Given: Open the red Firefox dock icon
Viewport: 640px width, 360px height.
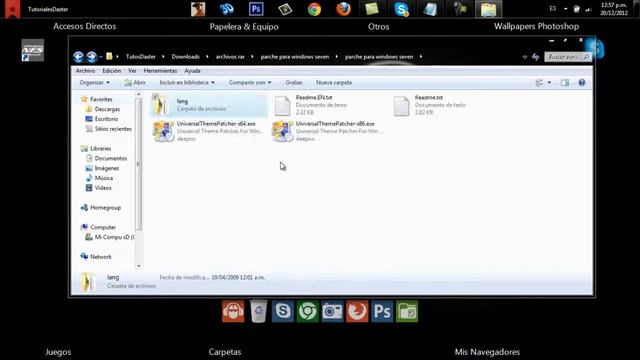Looking at the screenshot, I should [x=357, y=311].
